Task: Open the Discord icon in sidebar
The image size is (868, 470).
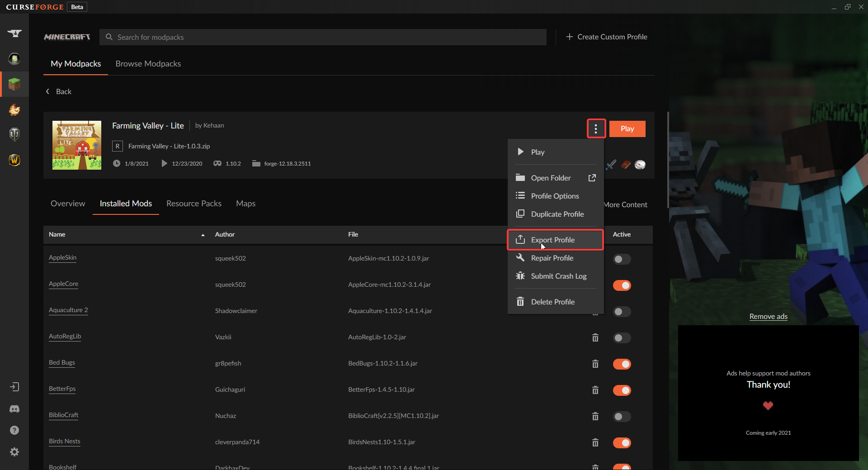Action: tap(14, 409)
